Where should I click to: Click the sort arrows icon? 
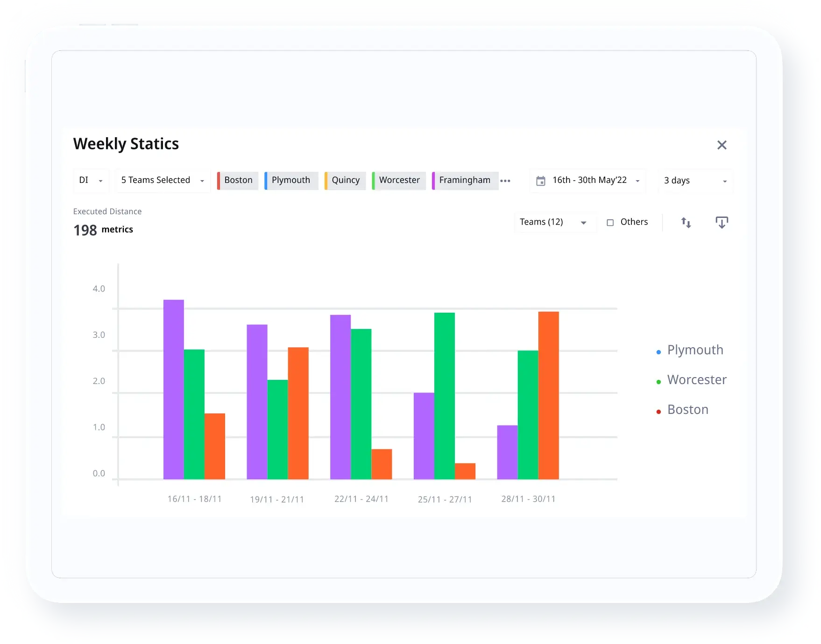tap(686, 223)
